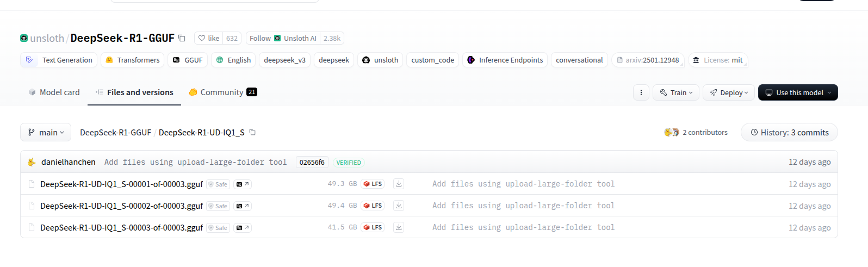Viewport: 868px width, 267px height.
Task: Switch to the Community tab
Action: tap(223, 92)
